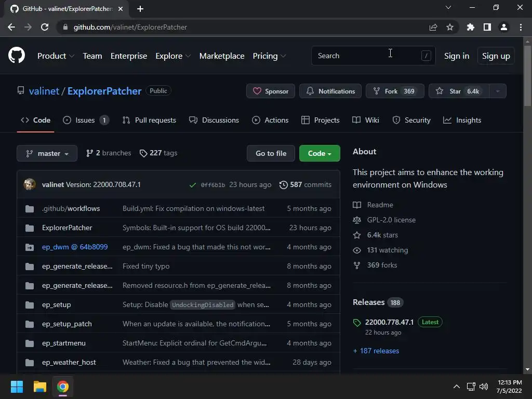Open the Readme link in About
532x399 pixels.
(x=373, y=205)
